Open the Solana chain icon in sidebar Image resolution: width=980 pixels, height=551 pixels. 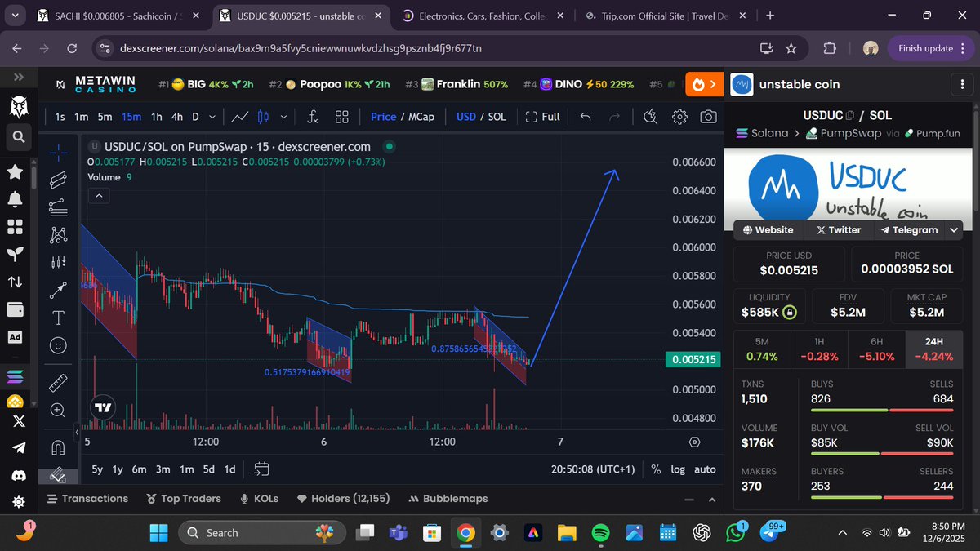point(15,376)
